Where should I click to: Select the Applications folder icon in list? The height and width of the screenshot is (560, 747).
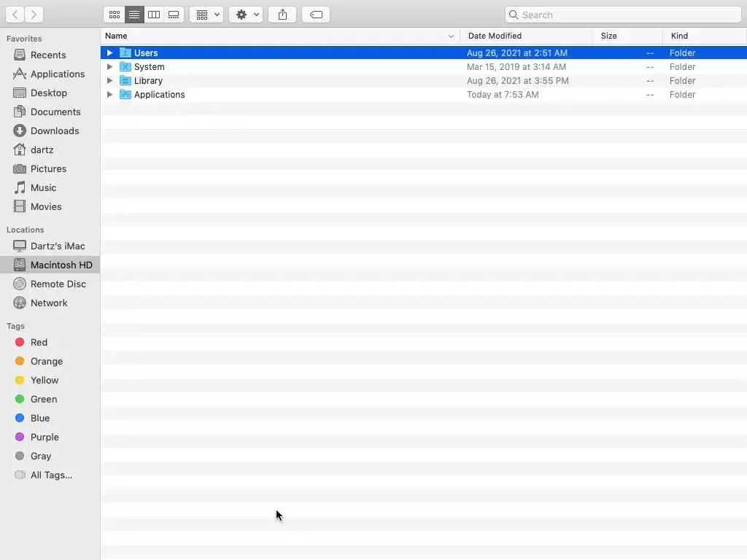125,94
